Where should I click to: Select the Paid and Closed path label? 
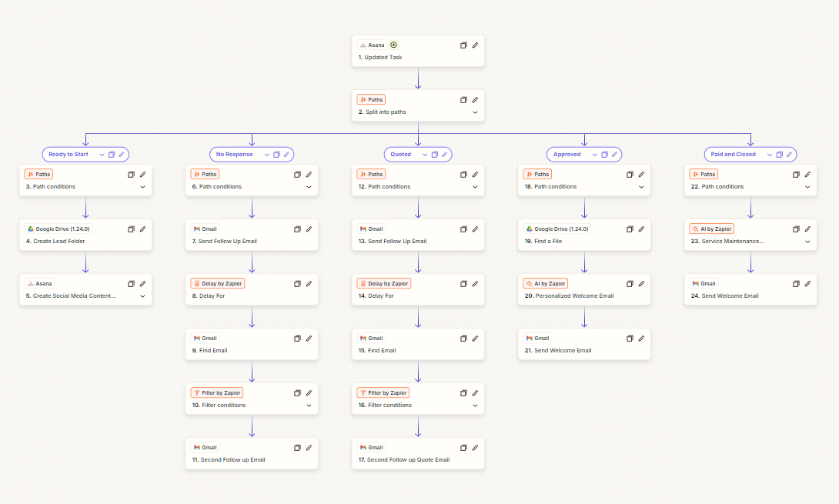click(733, 155)
